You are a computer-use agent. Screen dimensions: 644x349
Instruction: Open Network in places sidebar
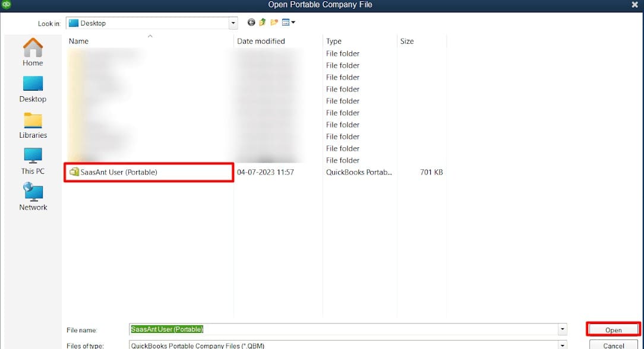33,197
